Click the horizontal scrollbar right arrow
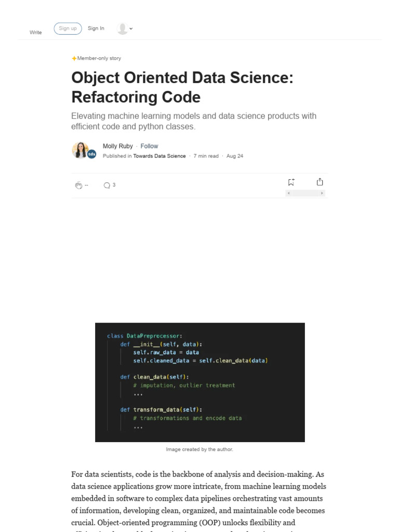The width and height of the screenshot is (399, 532). 322,193
